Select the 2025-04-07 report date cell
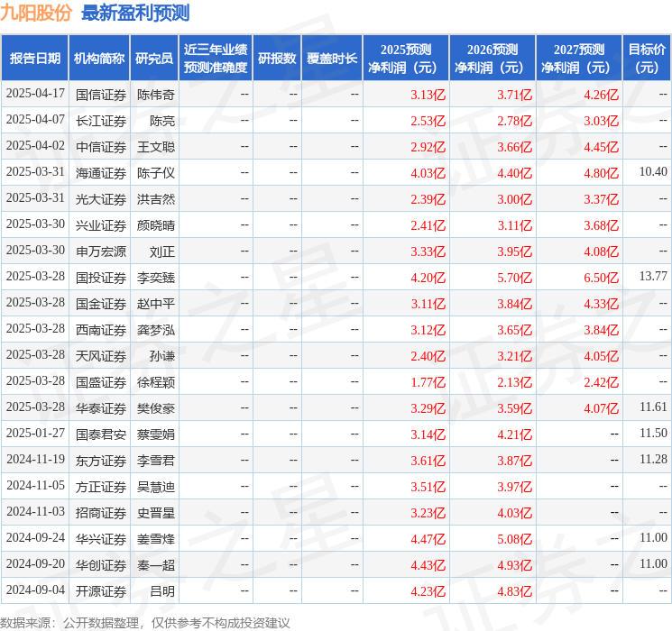The width and height of the screenshot is (672, 631). [36, 120]
